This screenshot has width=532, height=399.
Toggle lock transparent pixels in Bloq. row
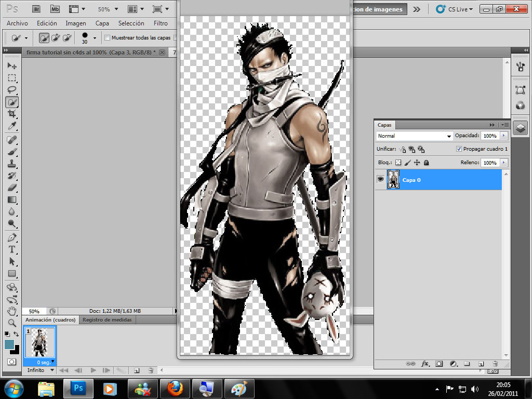(398, 163)
